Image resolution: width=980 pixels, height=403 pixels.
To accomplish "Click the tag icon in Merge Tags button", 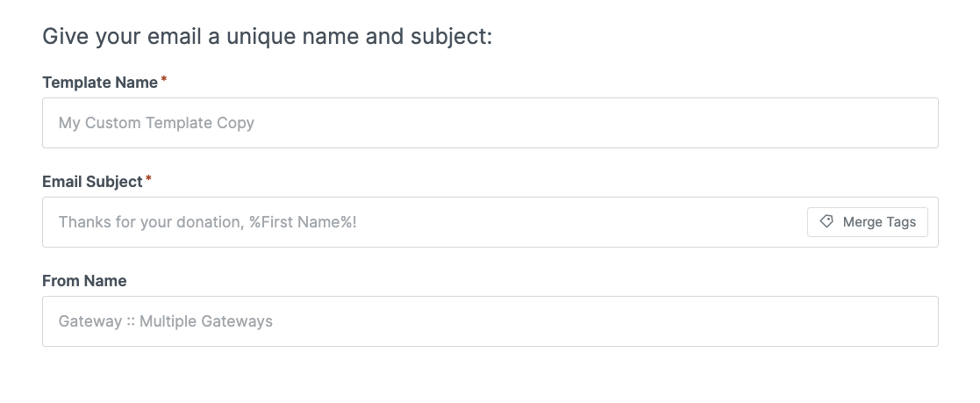I will coord(826,221).
